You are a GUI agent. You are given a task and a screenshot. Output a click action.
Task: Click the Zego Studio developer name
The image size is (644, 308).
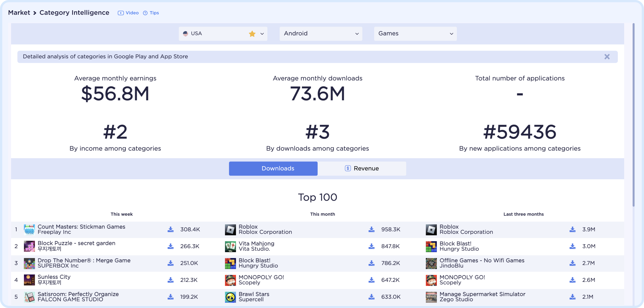(456, 300)
